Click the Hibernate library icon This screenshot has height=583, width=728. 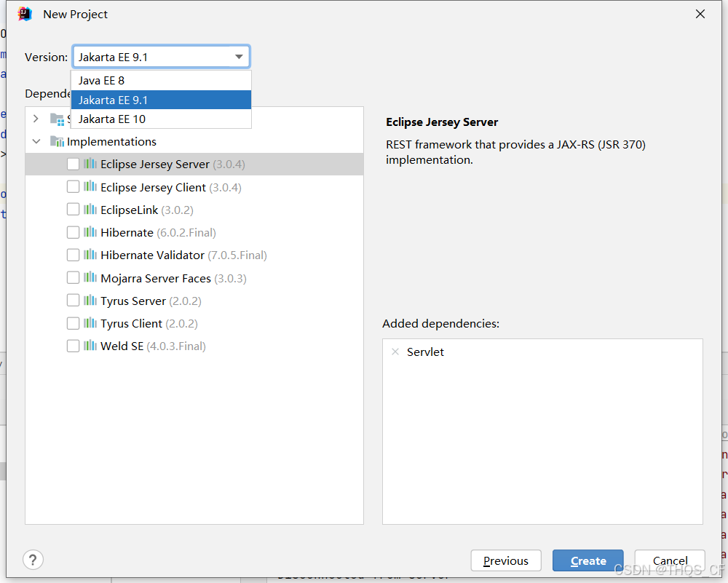90,231
